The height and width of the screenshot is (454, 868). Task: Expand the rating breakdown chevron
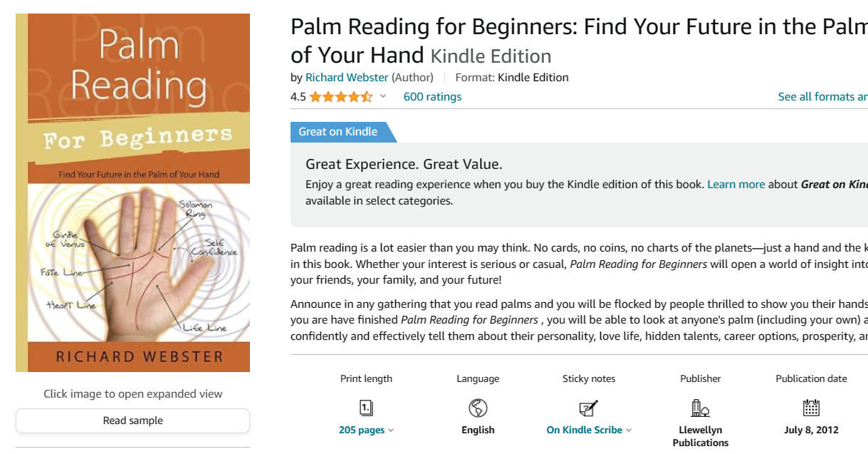coord(383,97)
